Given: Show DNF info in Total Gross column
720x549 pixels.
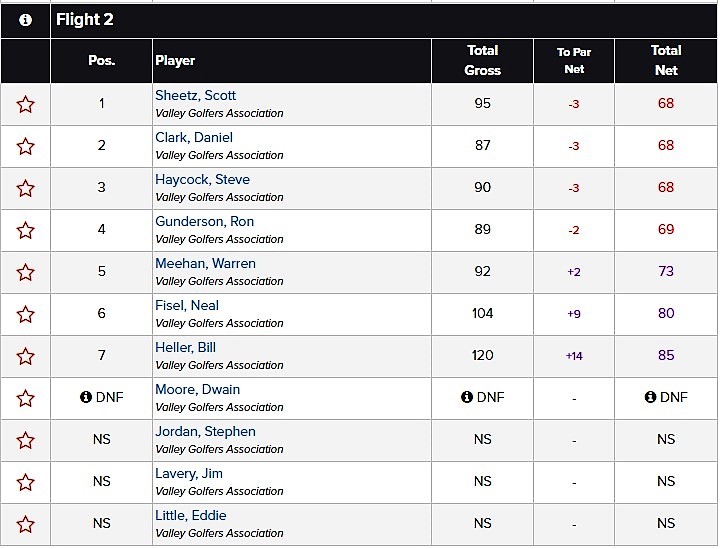Looking at the screenshot, I should [x=467, y=397].
